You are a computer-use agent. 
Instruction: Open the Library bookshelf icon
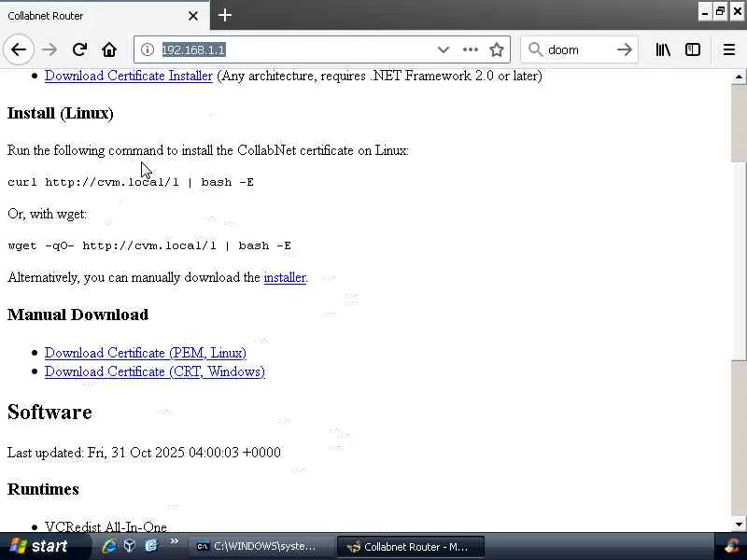[x=663, y=49]
